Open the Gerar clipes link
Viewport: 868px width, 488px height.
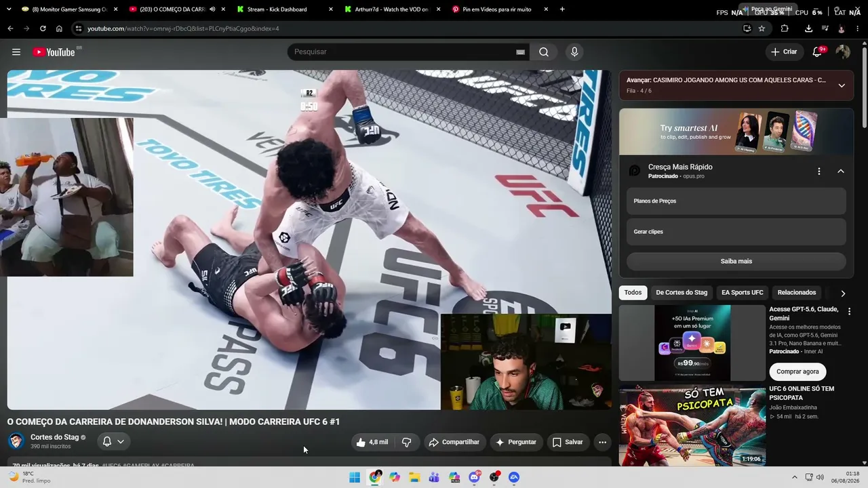click(x=736, y=232)
